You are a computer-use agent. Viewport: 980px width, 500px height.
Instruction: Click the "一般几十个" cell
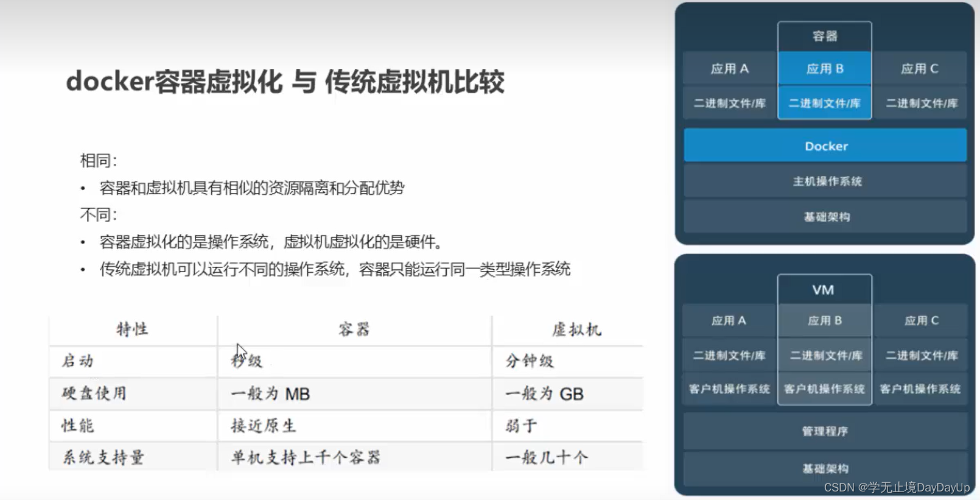tap(547, 457)
